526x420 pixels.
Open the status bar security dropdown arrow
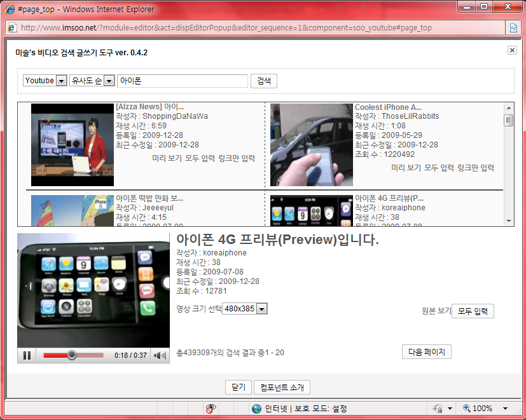point(450,409)
